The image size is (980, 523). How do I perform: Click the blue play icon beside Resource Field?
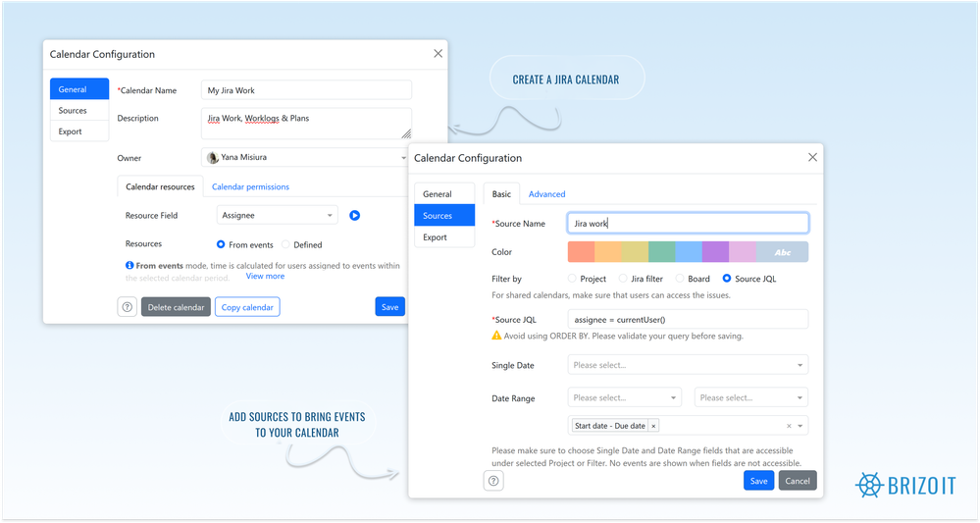click(x=354, y=216)
